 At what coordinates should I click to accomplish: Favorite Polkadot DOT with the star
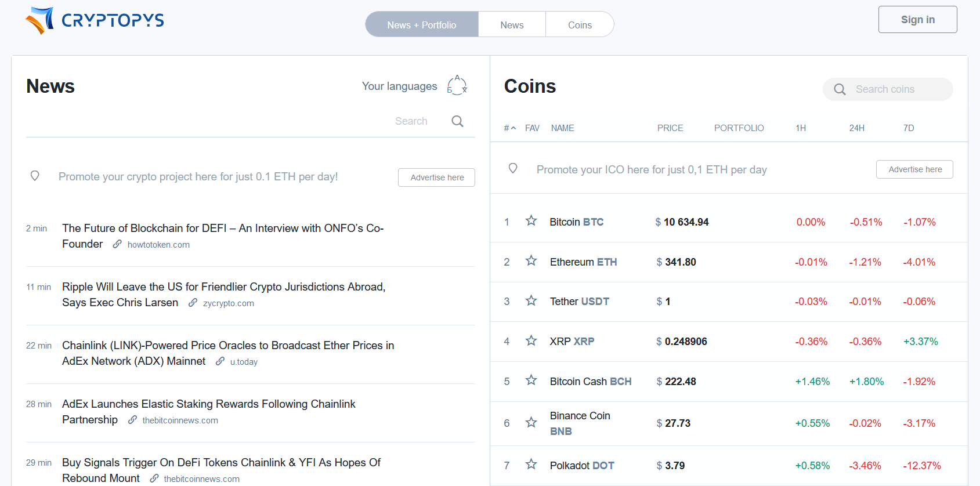531,464
